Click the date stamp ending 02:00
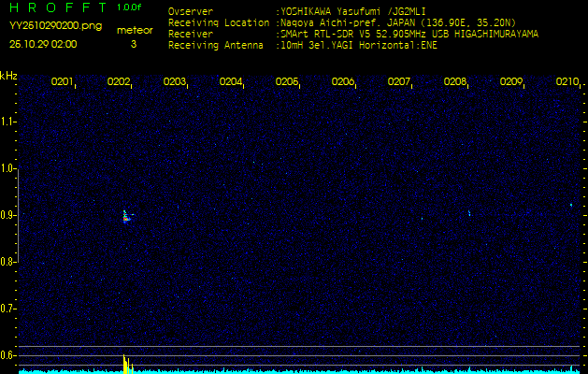The width and height of the screenshot is (588, 374). [43, 44]
